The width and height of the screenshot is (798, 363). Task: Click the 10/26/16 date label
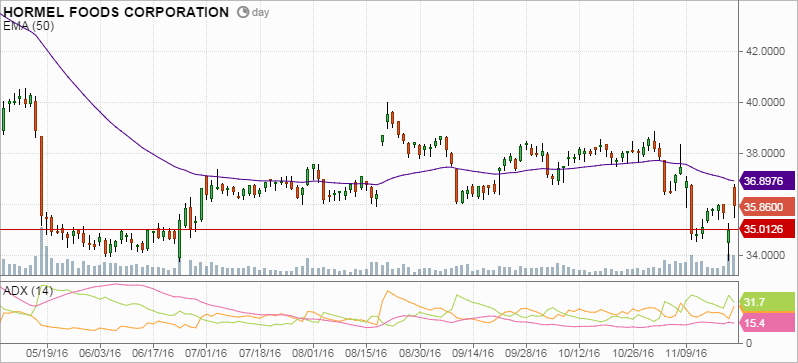[632, 353]
